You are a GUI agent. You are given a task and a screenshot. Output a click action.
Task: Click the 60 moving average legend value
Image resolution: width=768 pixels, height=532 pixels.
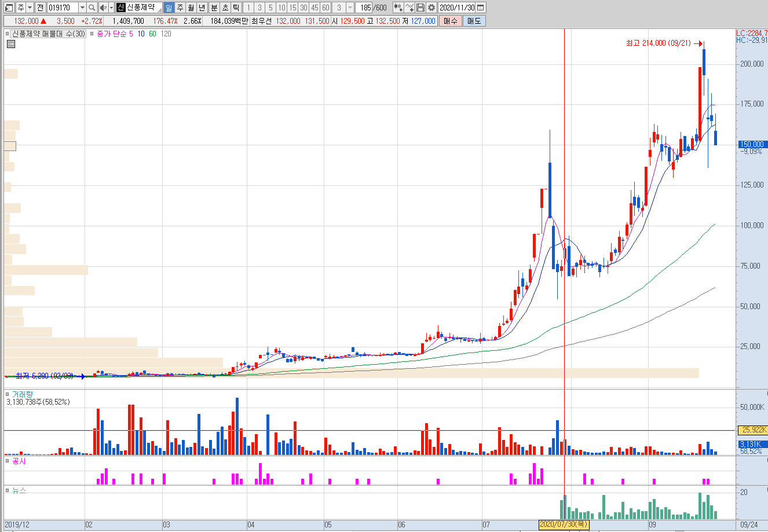click(152, 34)
